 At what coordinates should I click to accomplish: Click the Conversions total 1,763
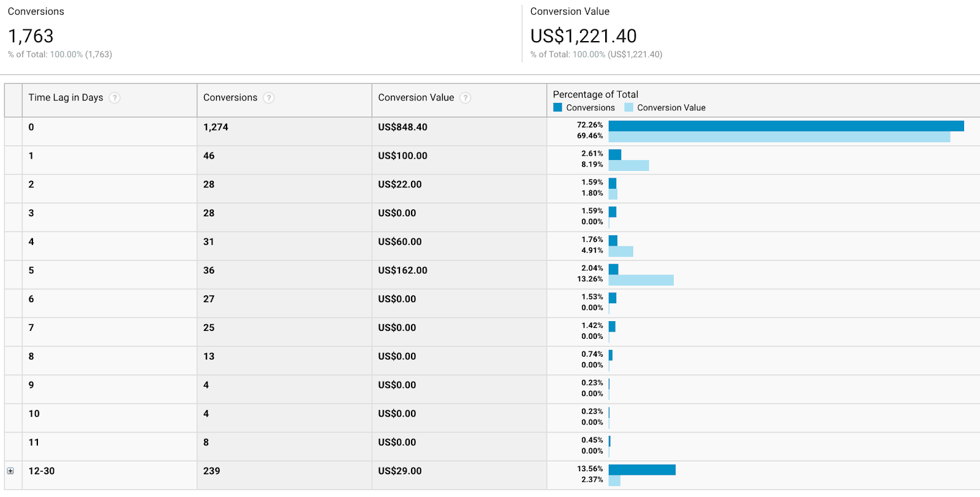click(x=31, y=36)
